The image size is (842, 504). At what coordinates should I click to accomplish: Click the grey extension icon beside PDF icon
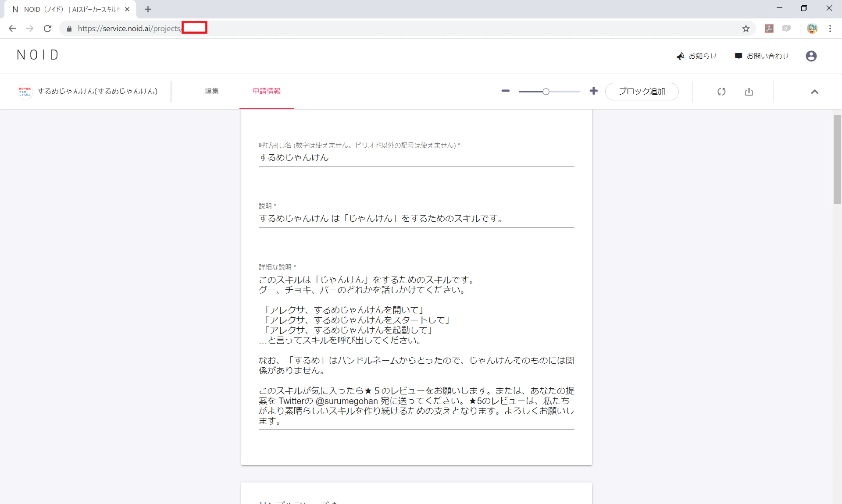click(x=787, y=28)
